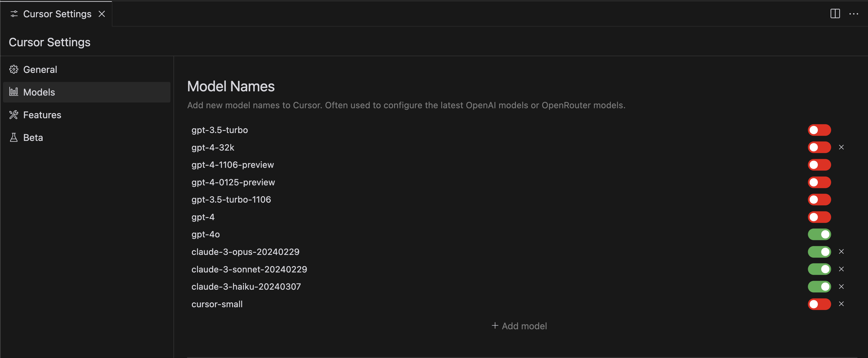Image resolution: width=868 pixels, height=358 pixels.
Task: Click the Add model button
Action: point(519,326)
